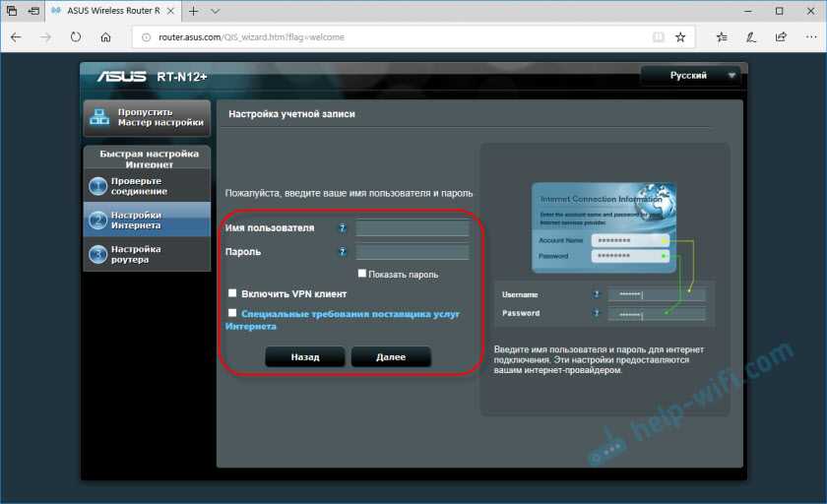Viewport: 827px width, 504px height.
Task: Check the Включить VPN клиент box
Action: point(232,293)
